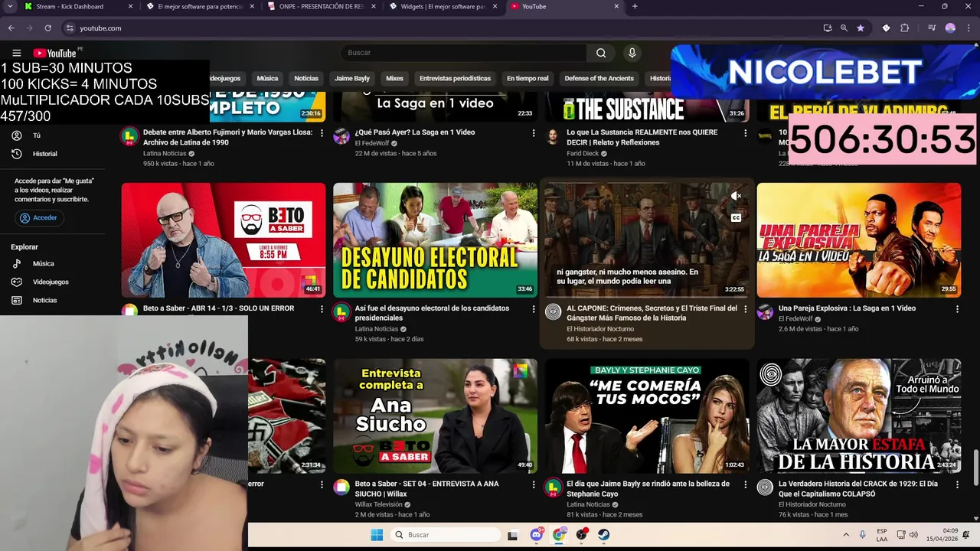This screenshot has height=551, width=980.
Task: Select the Entrevistas periodísticas chip
Action: point(455,78)
